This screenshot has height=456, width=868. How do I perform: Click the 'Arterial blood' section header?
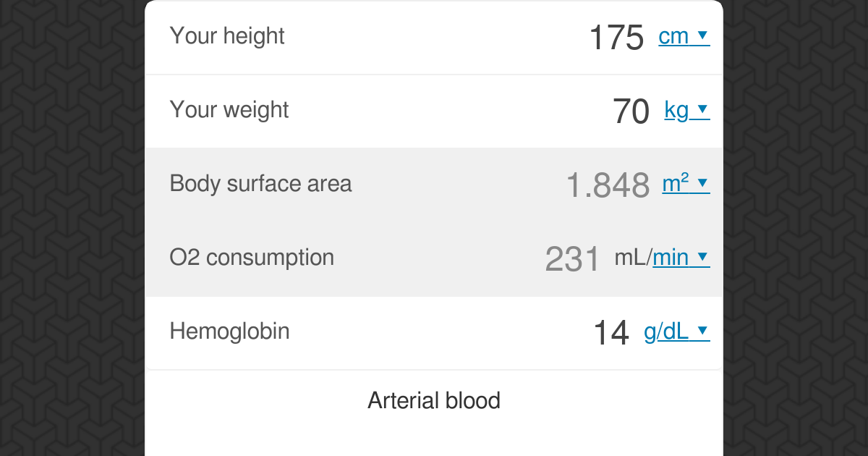pos(434,400)
